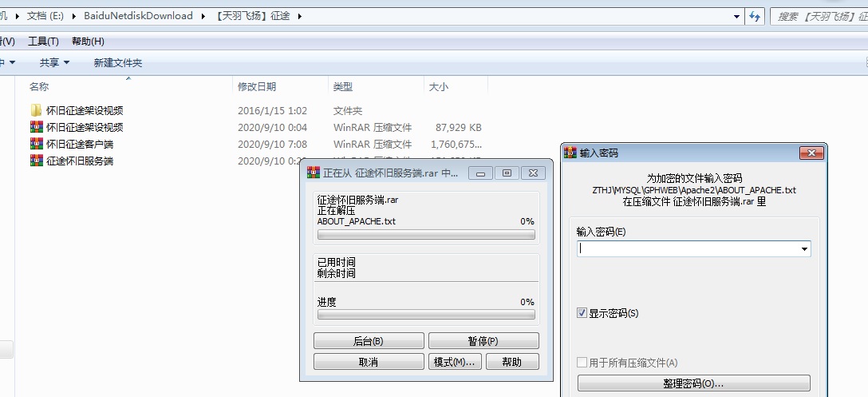Open the 帮助(H) menu

tap(88, 42)
